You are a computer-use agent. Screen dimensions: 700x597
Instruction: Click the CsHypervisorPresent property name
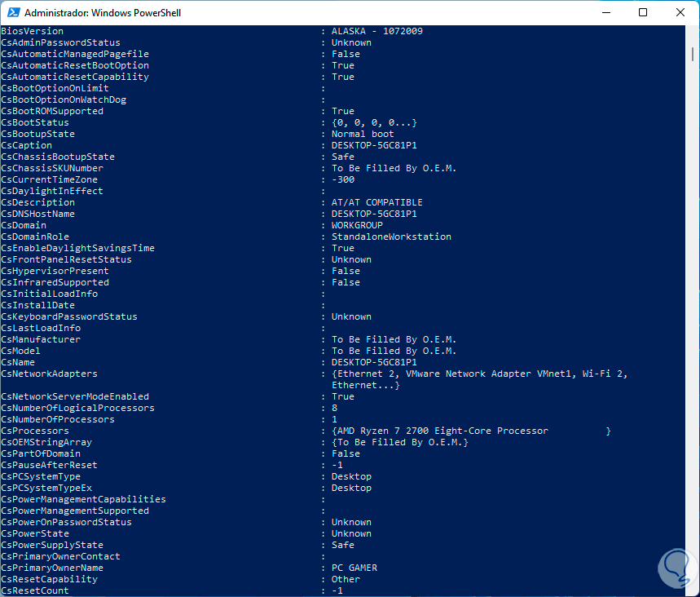pyautogui.click(x=55, y=271)
